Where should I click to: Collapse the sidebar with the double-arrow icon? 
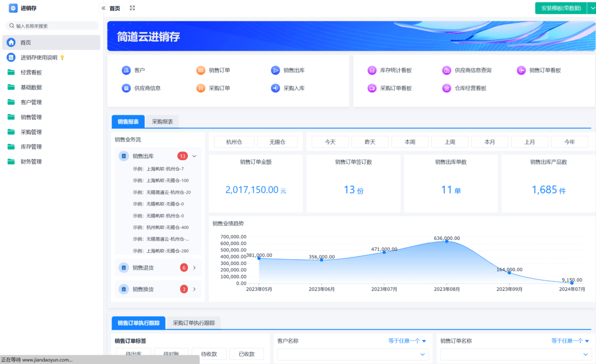[103, 8]
